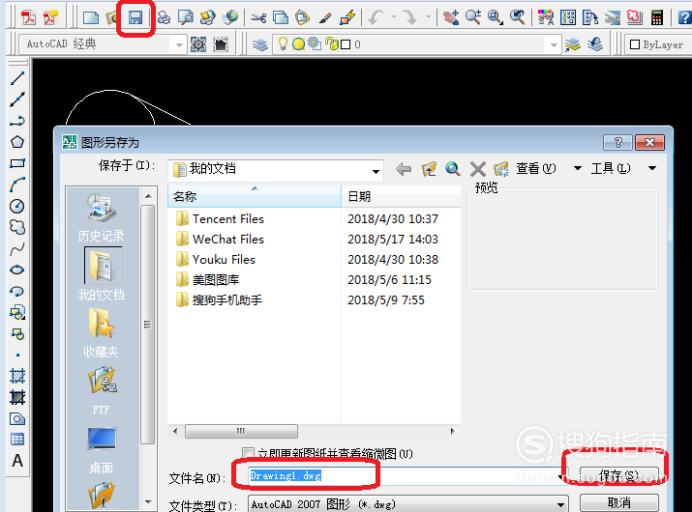692x512 pixels.
Task: Click the dialog help question button
Action: [x=617, y=143]
